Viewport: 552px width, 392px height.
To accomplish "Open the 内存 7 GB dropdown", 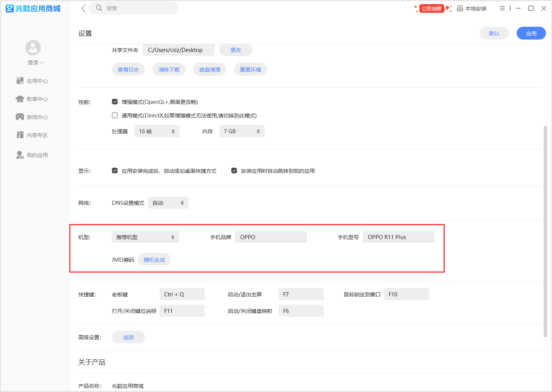I will [x=242, y=131].
